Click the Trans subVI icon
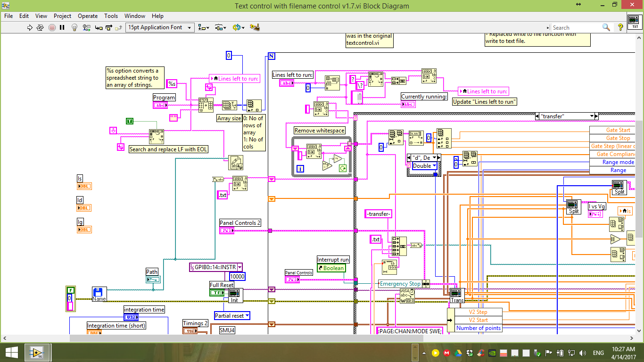Viewport: 644px width, 362px height. coord(457,296)
